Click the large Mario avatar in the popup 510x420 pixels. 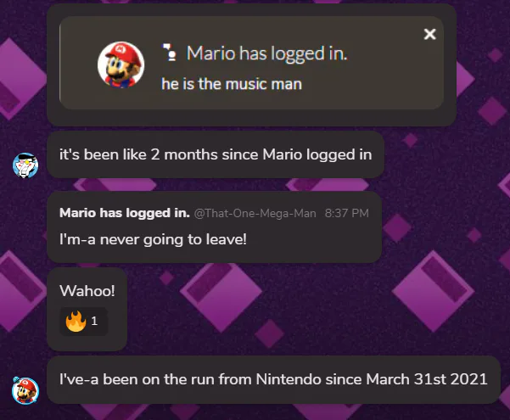(x=121, y=64)
